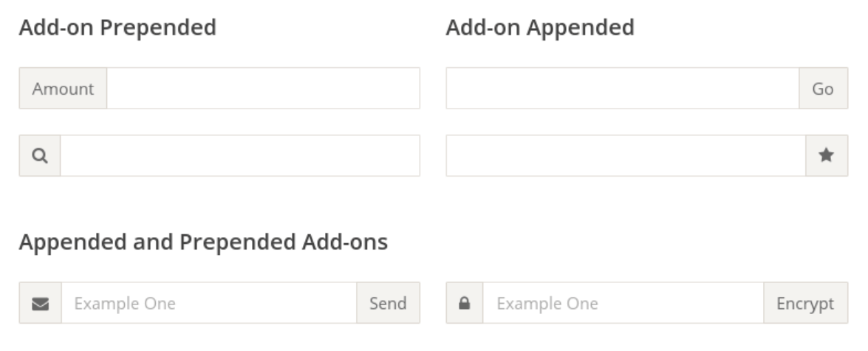Click Example One placeholder left of Encrypt

coord(547,303)
